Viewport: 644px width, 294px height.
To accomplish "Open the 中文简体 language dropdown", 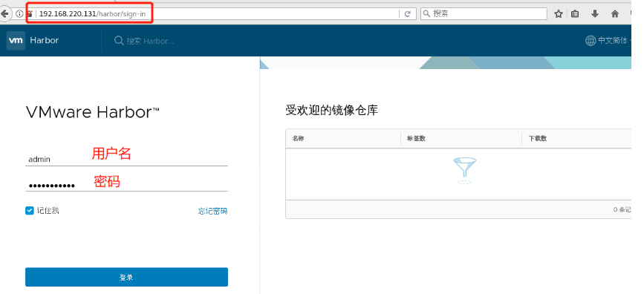I will tap(612, 41).
